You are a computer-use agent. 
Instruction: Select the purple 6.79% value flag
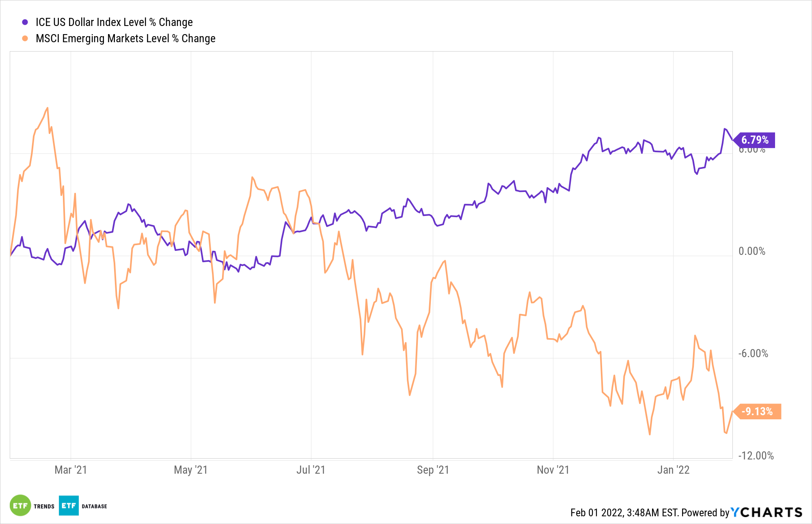click(755, 140)
